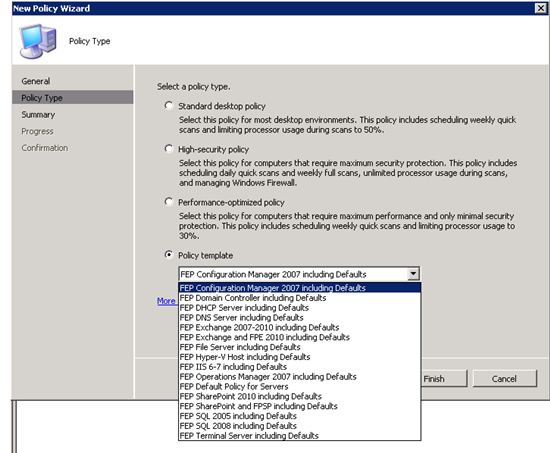Select the Standard desktop policy radio button

(169, 106)
